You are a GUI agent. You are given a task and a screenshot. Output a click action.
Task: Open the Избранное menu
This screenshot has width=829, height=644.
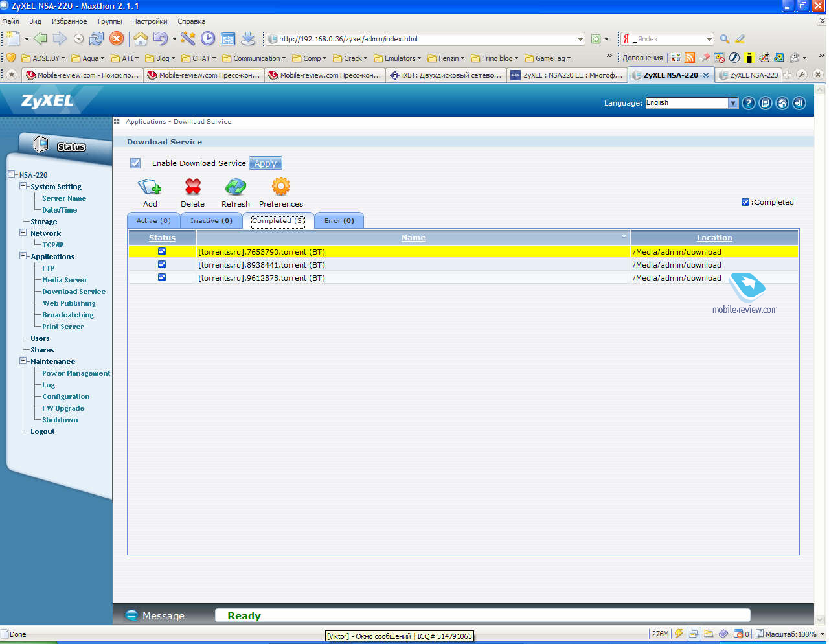[x=69, y=21]
